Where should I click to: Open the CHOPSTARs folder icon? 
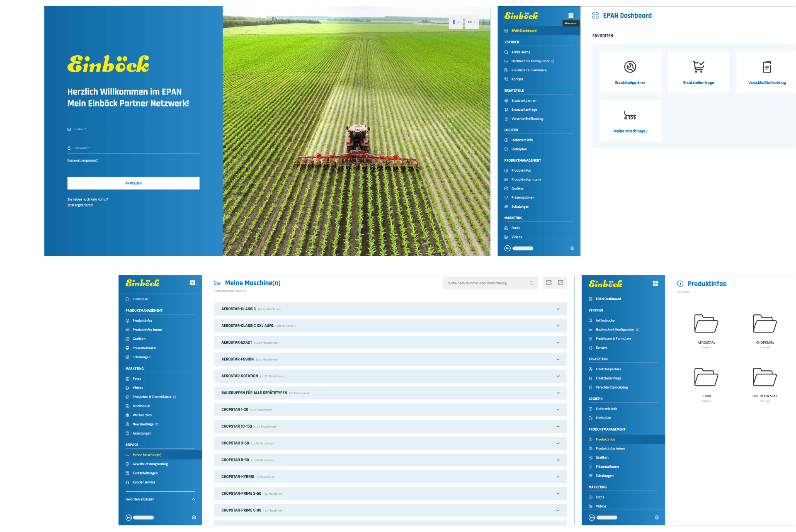pos(765,323)
